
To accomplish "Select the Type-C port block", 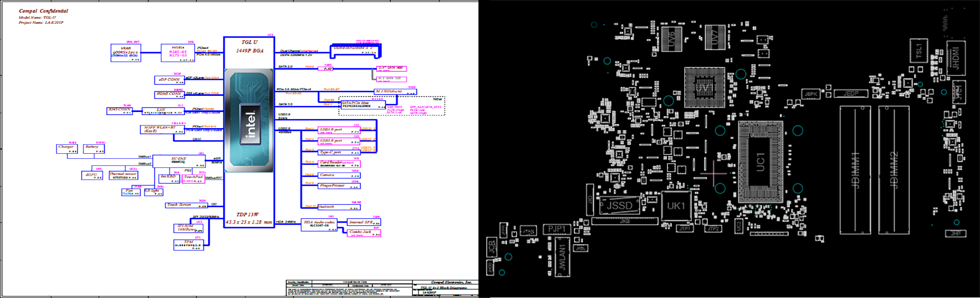I will click(x=339, y=152).
